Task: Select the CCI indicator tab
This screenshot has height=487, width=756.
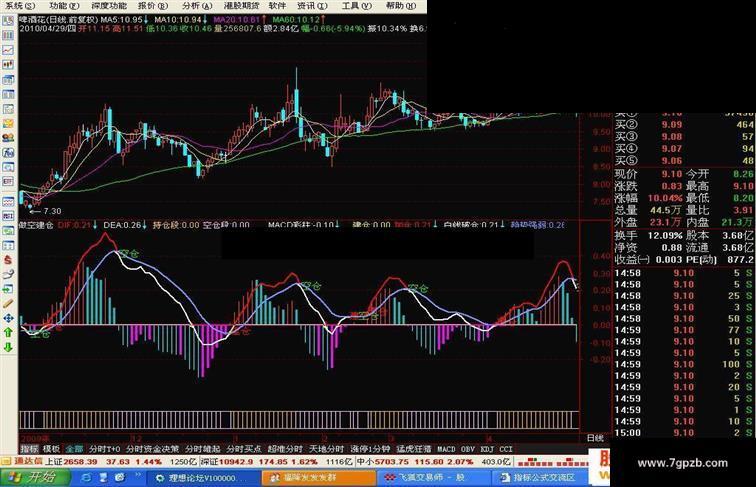Action: point(506,449)
